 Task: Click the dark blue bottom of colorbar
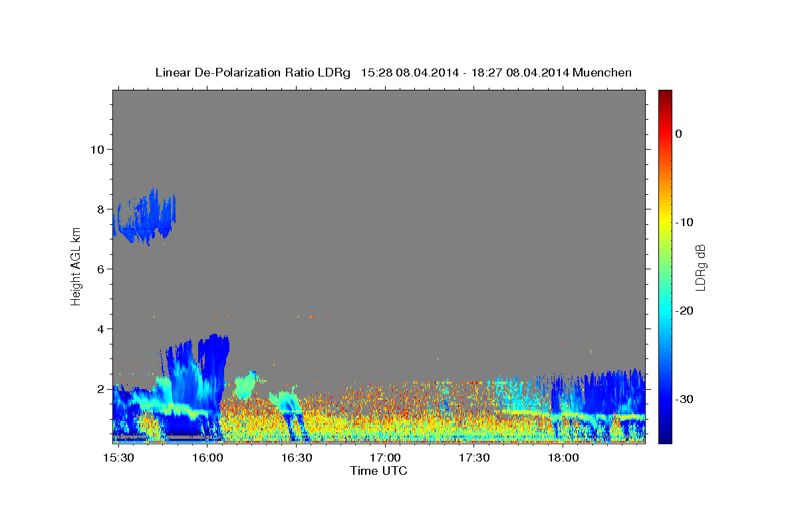coord(665,438)
